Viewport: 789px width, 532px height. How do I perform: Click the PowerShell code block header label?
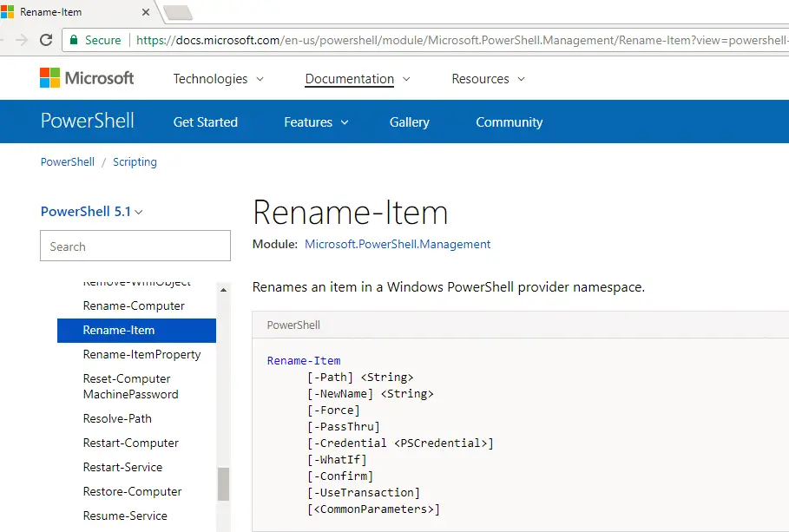tap(293, 325)
